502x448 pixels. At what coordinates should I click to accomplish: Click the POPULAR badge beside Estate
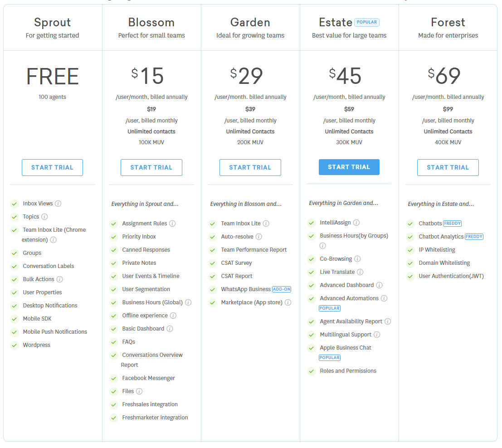coord(367,22)
